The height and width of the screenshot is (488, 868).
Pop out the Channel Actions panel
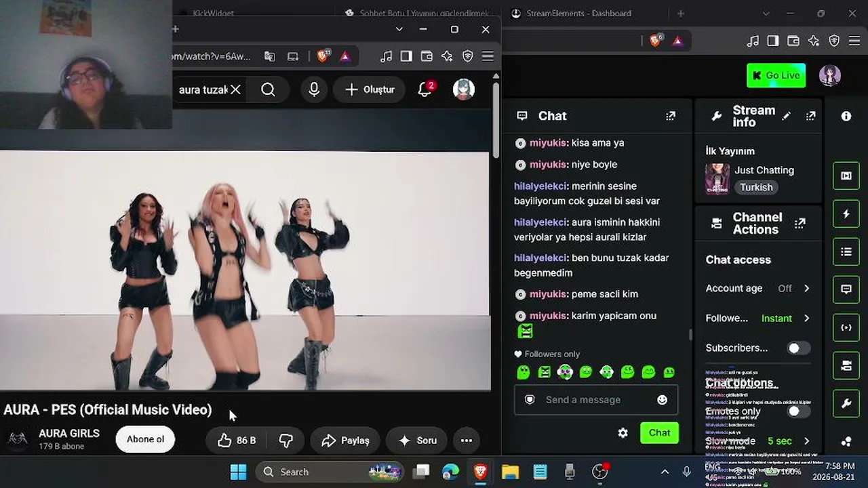pos(800,223)
